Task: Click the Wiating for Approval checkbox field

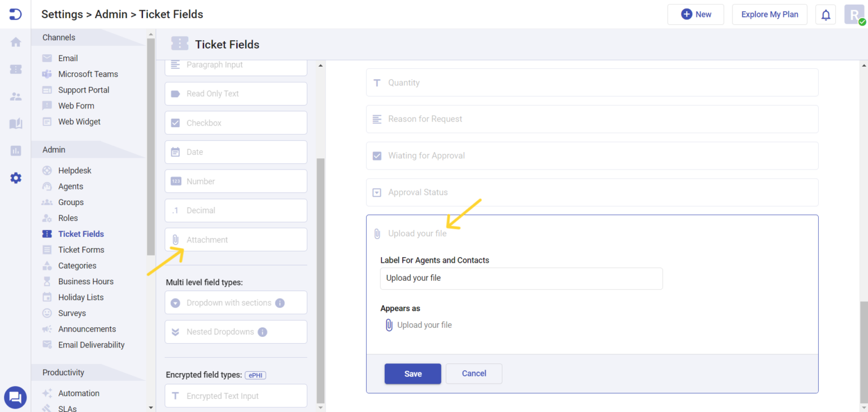Action: (x=592, y=155)
